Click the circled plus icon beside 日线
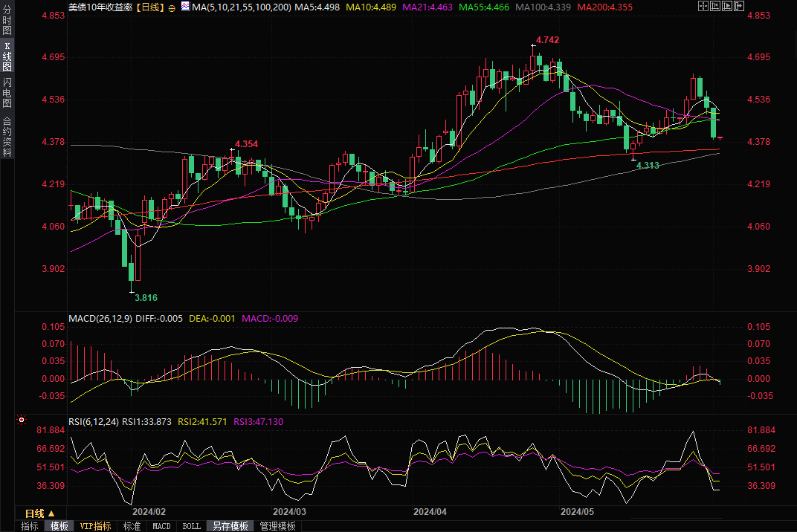The width and height of the screenshot is (797, 532). (172, 7)
